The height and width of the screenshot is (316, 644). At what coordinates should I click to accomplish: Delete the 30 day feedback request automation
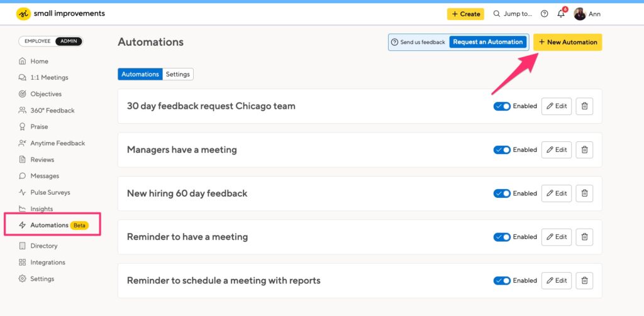pos(584,106)
